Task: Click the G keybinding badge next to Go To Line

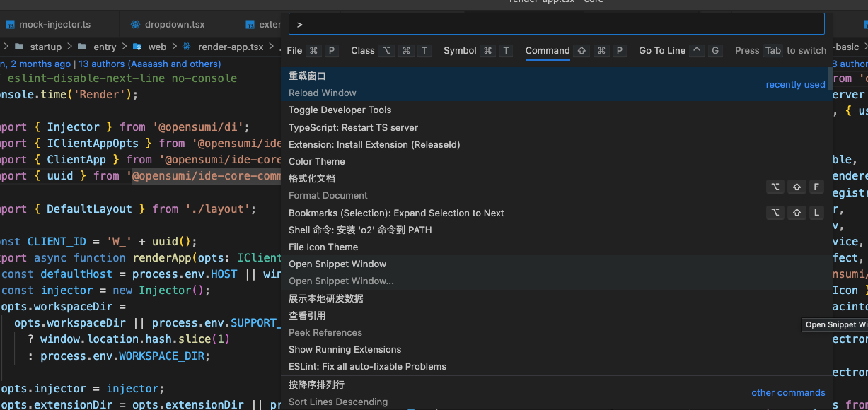Action: tap(715, 50)
